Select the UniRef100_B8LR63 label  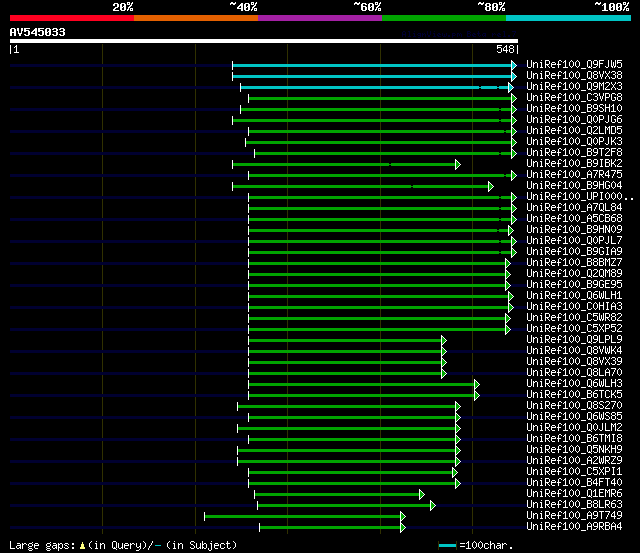[x=574, y=505]
